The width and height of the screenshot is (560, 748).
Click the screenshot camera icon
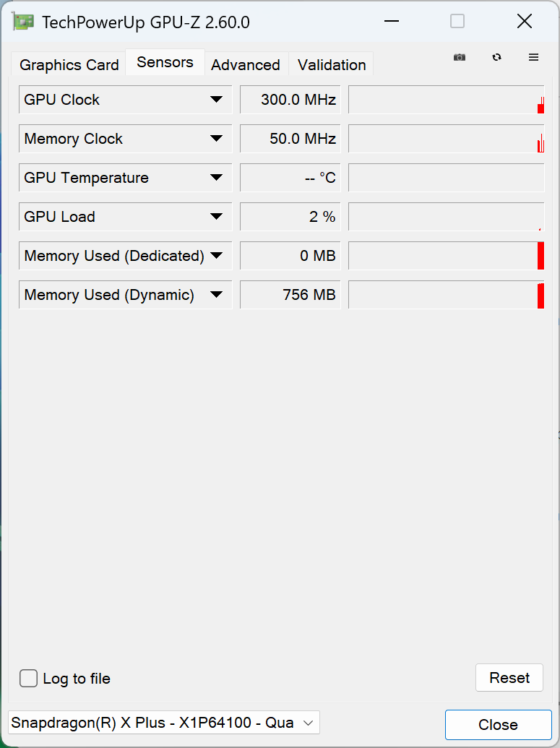point(459,58)
